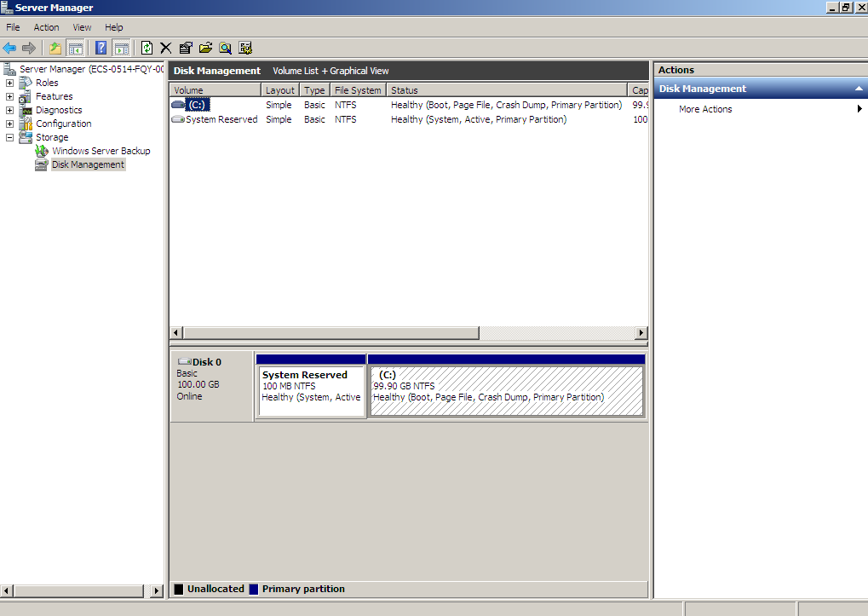The image size is (868, 616).
Task: Expand the Diagnostics tree node
Action: tap(10, 110)
